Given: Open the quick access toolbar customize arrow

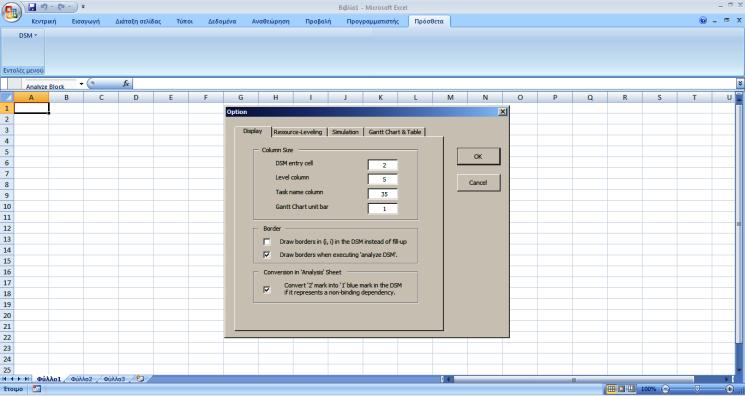Looking at the screenshot, I should (83, 7).
